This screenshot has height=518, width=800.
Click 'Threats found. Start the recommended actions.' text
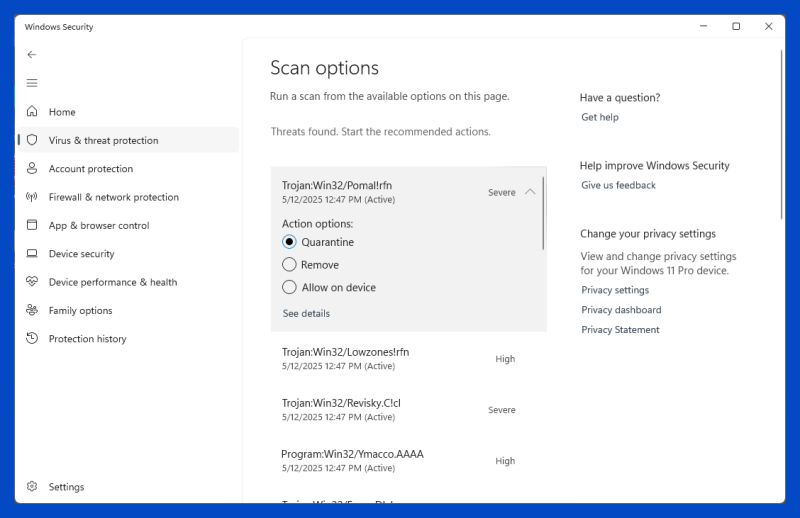[x=381, y=132]
